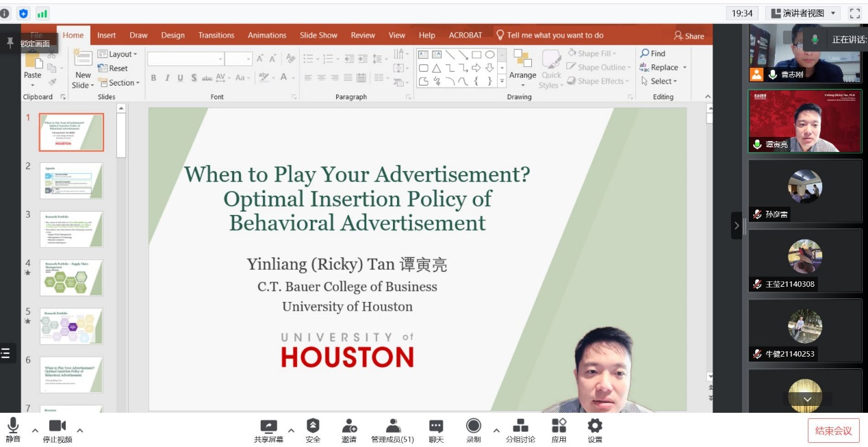The height and width of the screenshot is (447, 868).
Task: Stop the camera with 停止视频 button
Action: 58,430
